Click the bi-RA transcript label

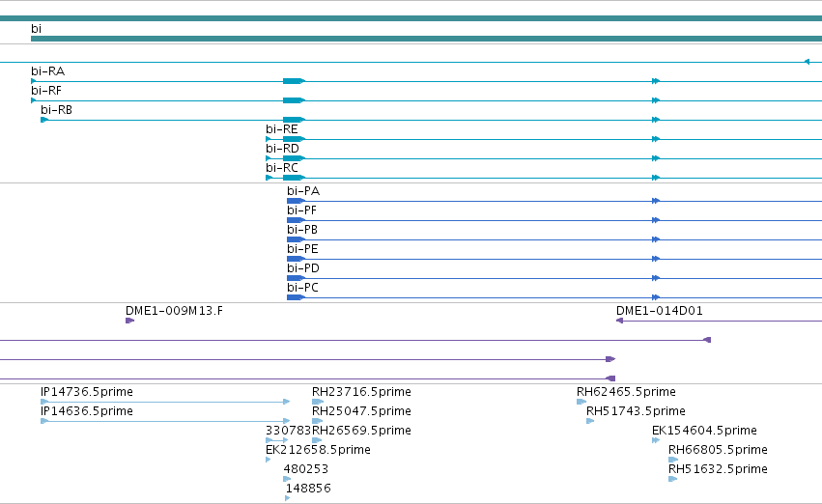(47, 71)
